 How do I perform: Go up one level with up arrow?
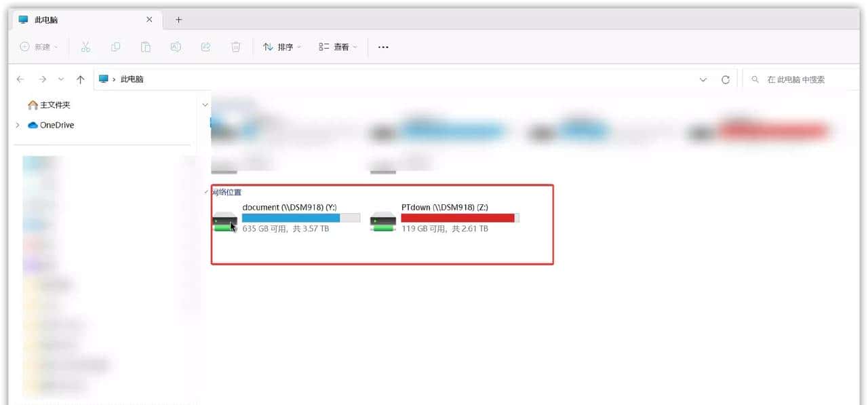pos(81,79)
